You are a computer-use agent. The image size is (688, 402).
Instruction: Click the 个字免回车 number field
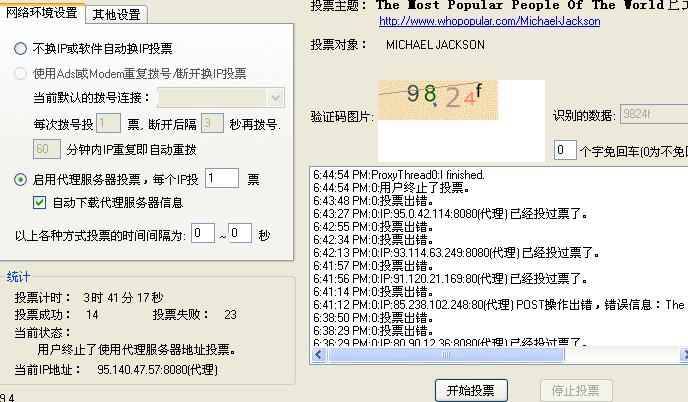[565, 150]
